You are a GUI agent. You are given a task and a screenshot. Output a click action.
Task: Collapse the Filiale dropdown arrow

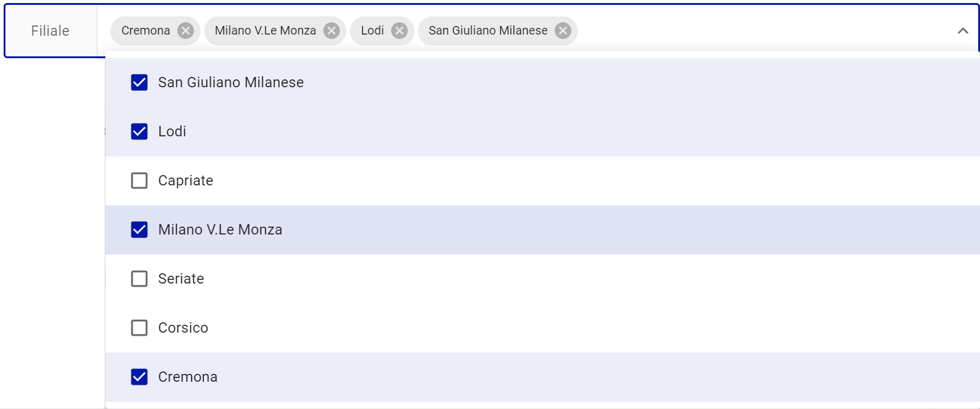pos(962,31)
